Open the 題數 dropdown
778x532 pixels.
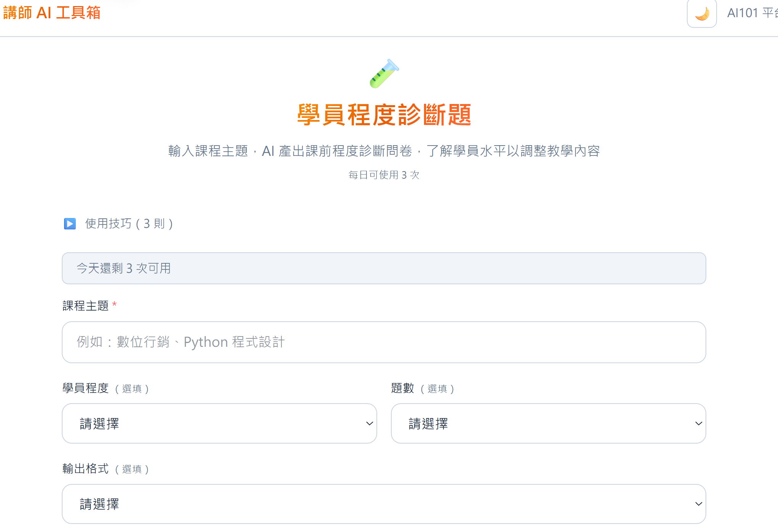tap(548, 423)
